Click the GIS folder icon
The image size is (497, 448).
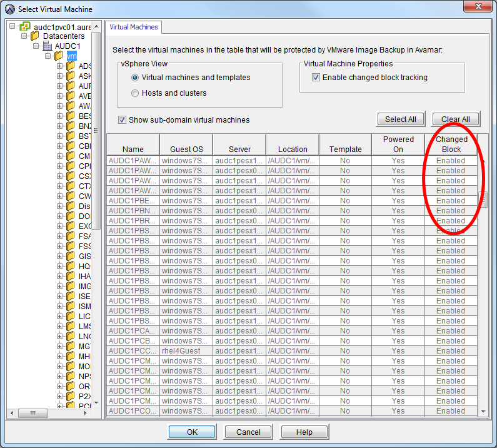click(x=71, y=257)
